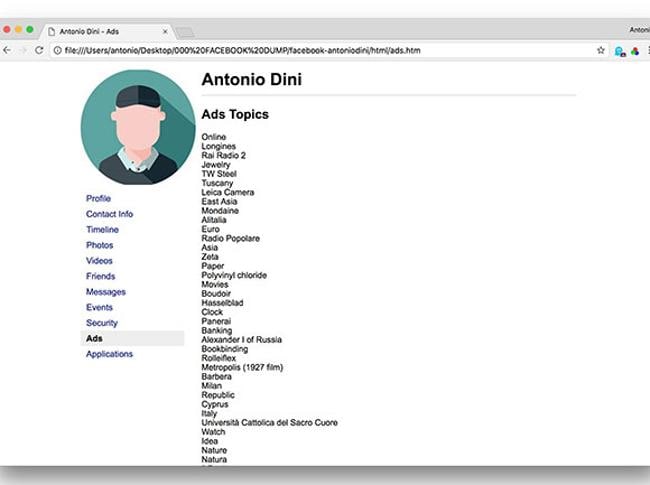
Task: Open the Profile link in sidebar
Action: [98, 199]
